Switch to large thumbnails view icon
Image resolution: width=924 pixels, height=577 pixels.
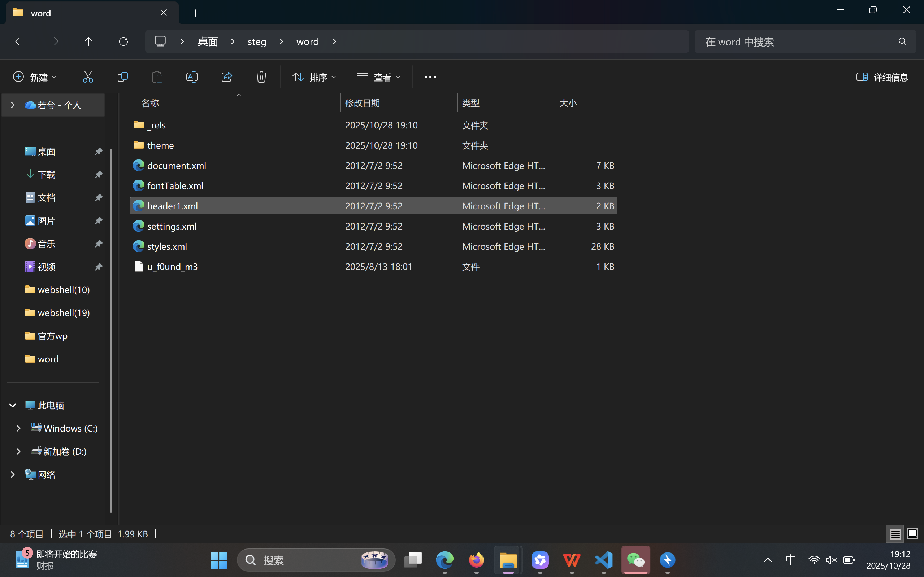pos(912,534)
